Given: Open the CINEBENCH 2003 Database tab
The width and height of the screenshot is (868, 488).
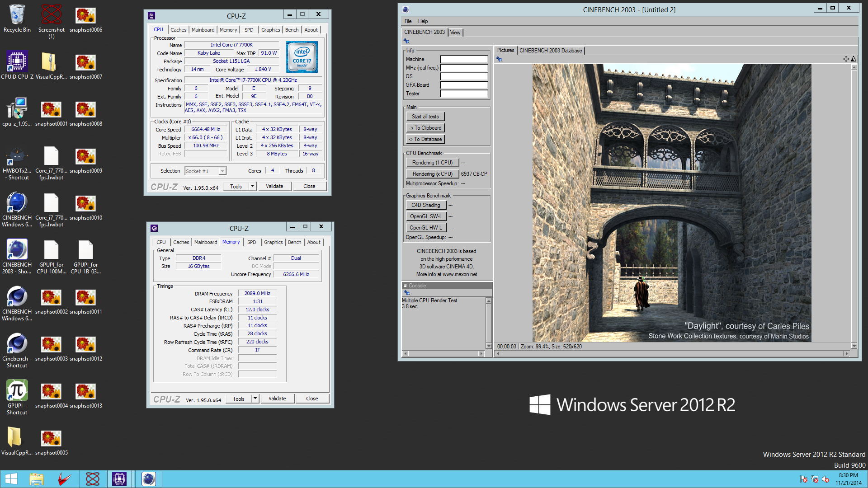Looking at the screenshot, I should click(551, 51).
